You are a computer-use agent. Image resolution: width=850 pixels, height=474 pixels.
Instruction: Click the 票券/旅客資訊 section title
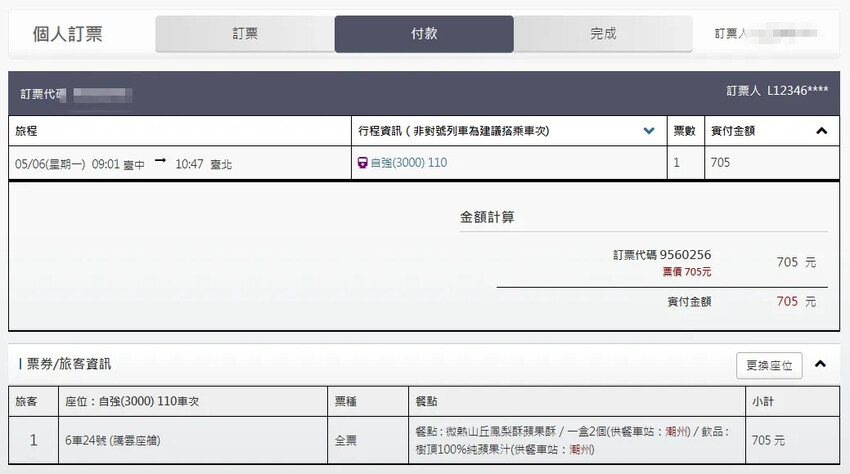[69, 364]
